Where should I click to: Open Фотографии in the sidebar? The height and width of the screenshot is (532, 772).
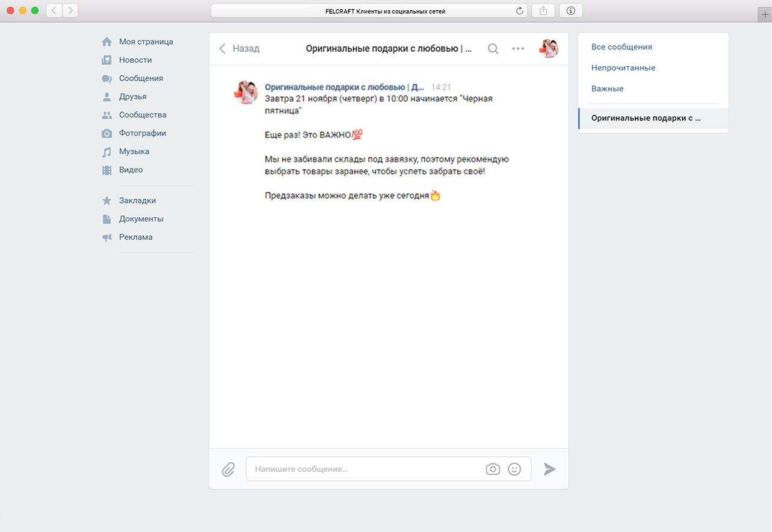(x=143, y=134)
